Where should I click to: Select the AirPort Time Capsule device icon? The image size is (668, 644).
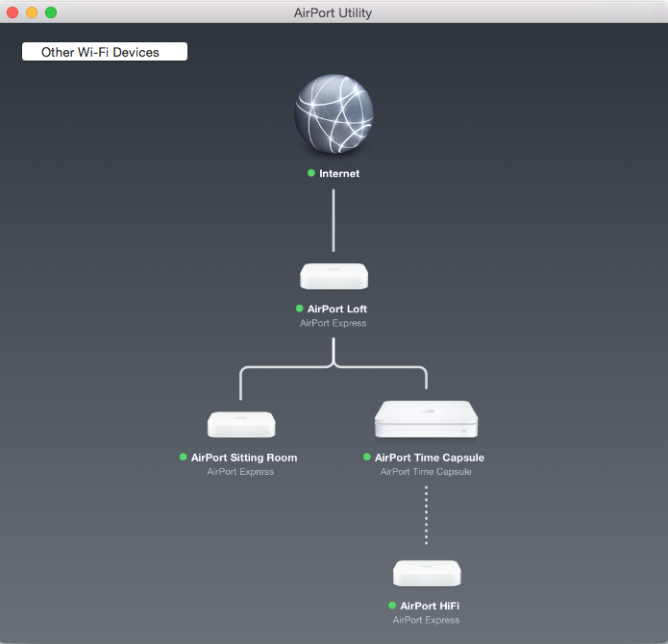(426, 419)
